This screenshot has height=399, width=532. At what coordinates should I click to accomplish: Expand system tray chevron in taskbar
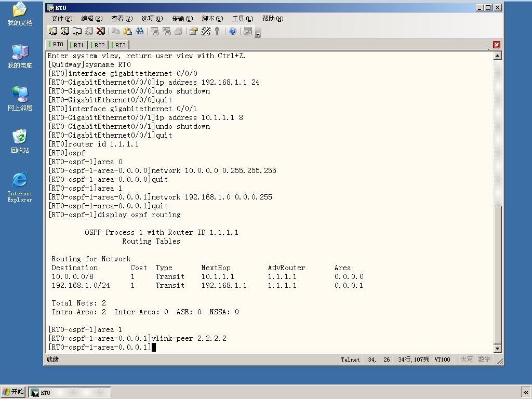(526, 393)
